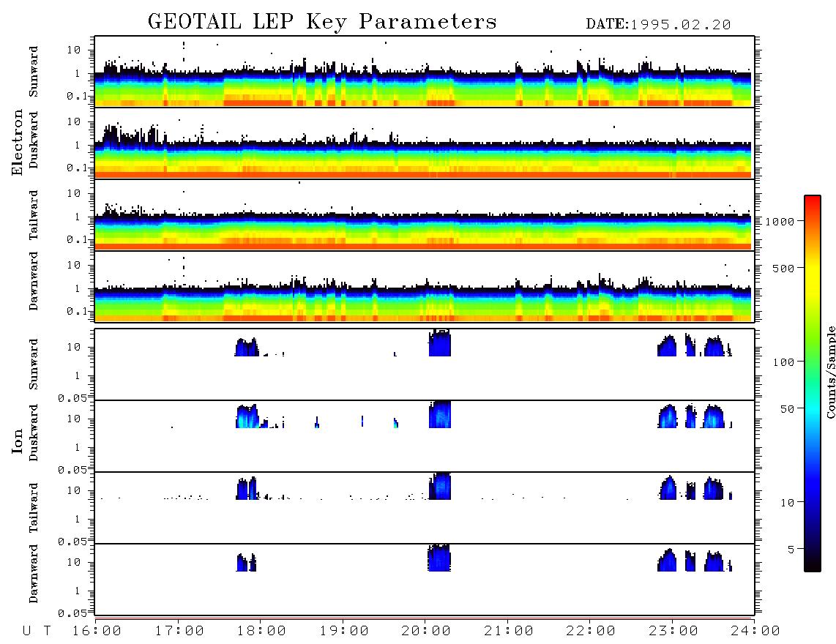Click Ion Sunward burst near 20:00
Screen dimensions: 836x644
[440, 343]
